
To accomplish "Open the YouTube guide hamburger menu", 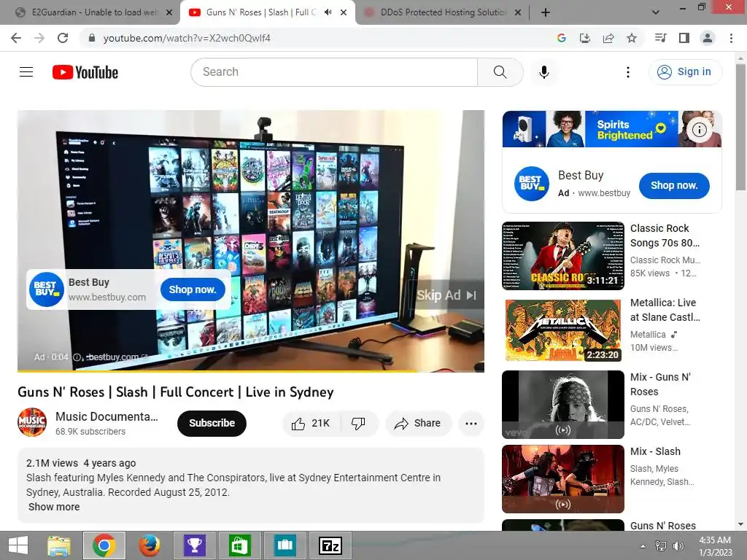I will coord(26,72).
